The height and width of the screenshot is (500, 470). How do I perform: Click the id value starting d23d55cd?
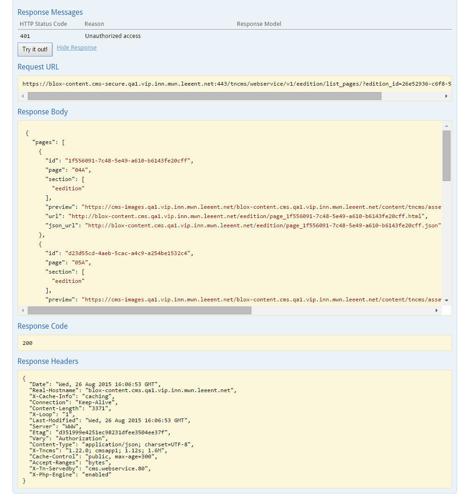128,253
